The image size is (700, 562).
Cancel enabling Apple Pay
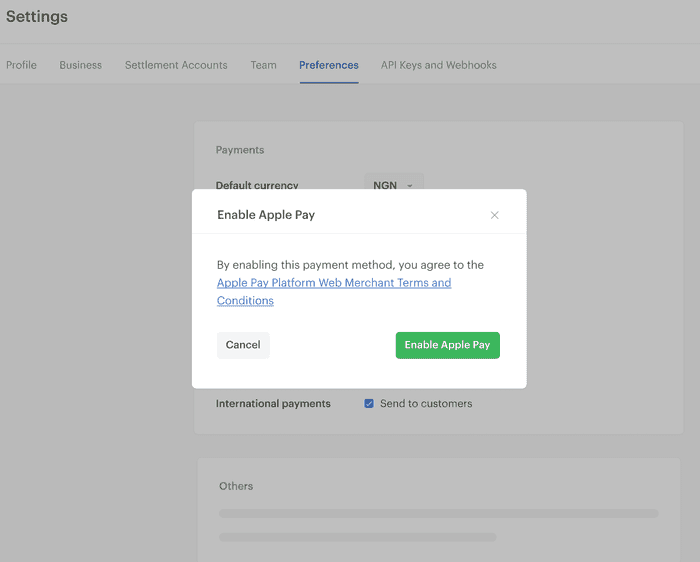[x=243, y=345]
